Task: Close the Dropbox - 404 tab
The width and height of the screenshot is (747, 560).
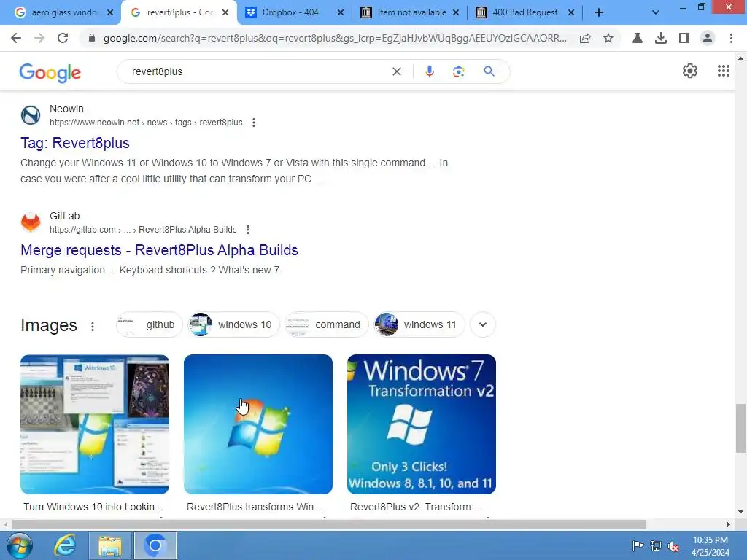Action: [340, 12]
